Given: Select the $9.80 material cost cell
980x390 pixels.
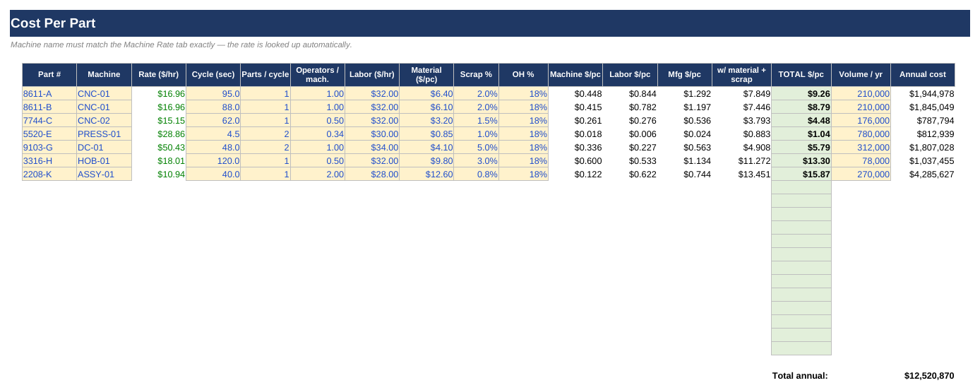Looking at the screenshot, I should (x=426, y=160).
